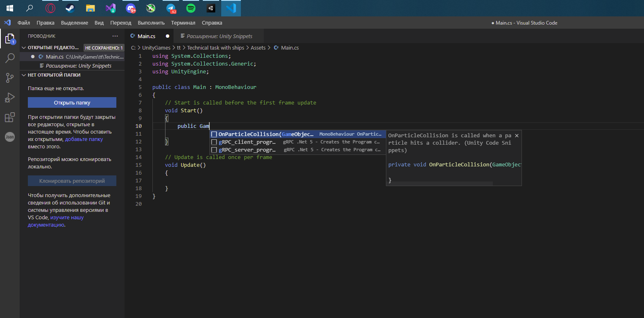Open the изучите нашу документацию link
Image resolution: width=644 pixels, height=318 pixels.
[56, 221]
